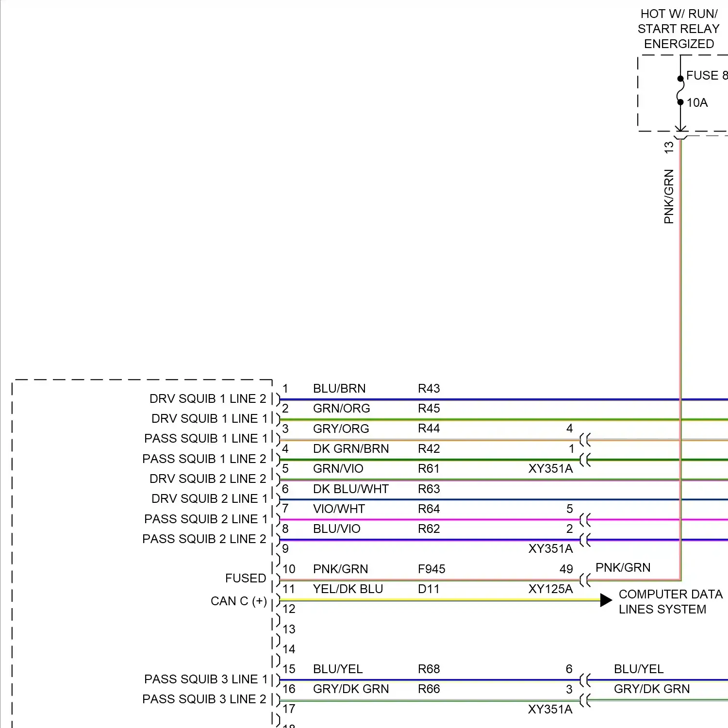Click the magenta VIO/WHT wire line
Viewport: 728px width, 728px height.
[430, 520]
